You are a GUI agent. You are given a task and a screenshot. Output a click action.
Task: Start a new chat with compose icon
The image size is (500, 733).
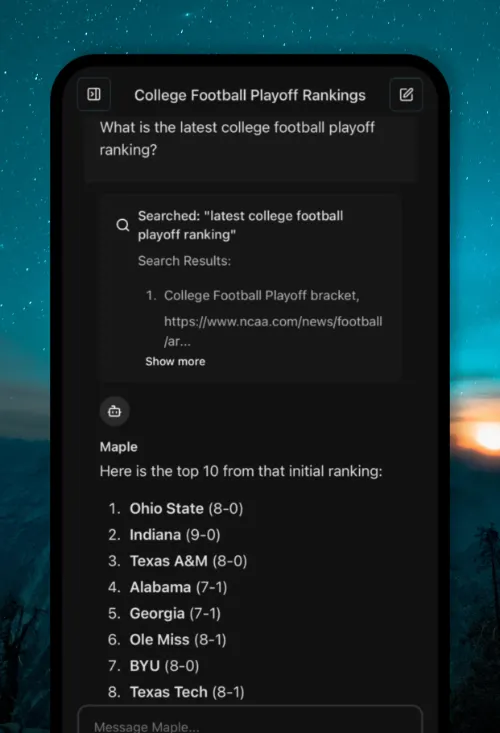[406, 94]
